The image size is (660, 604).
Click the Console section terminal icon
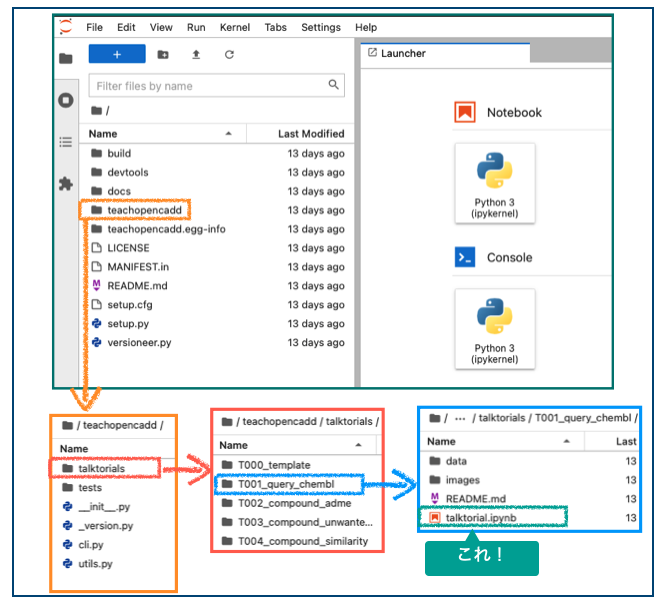465,257
